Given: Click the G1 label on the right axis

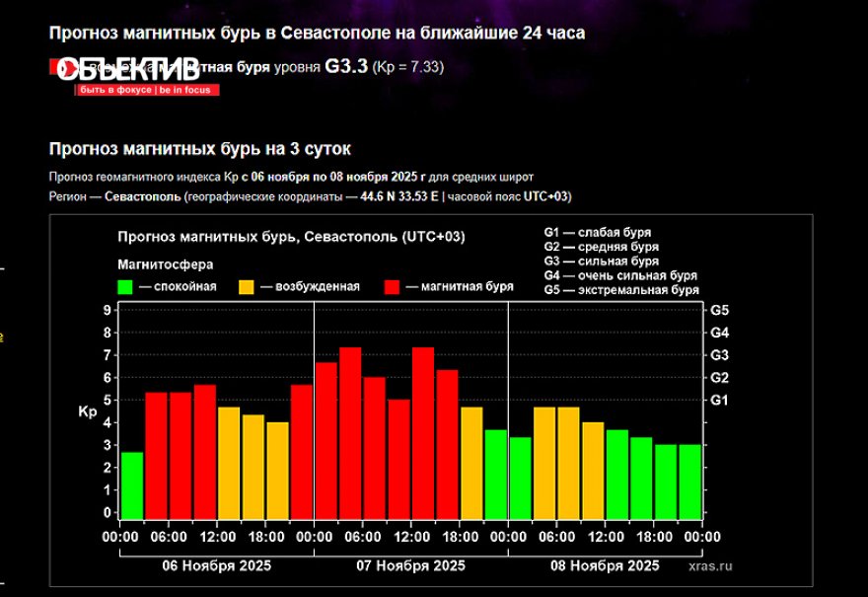Looking at the screenshot, I should (x=719, y=400).
